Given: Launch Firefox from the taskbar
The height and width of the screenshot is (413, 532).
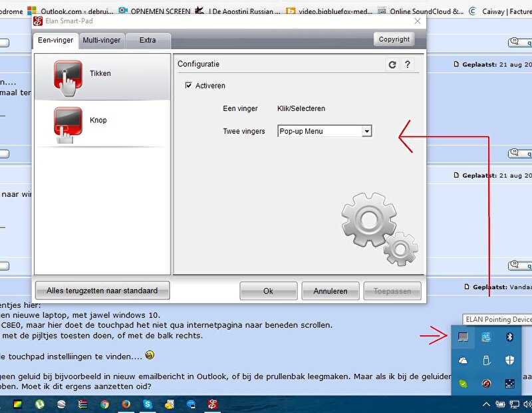Looking at the screenshot, I should pos(126,404).
